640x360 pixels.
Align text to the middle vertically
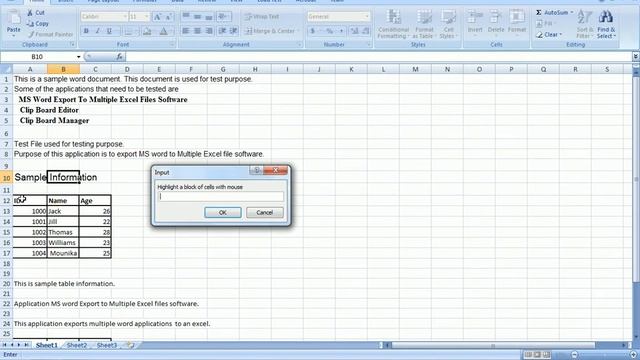[x=198, y=17]
